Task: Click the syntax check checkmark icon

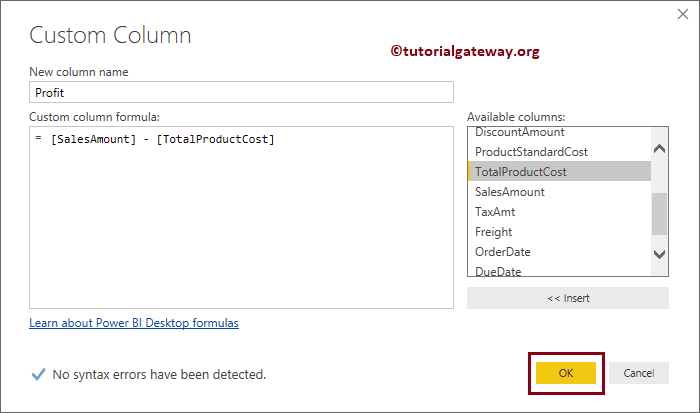Action: point(38,374)
